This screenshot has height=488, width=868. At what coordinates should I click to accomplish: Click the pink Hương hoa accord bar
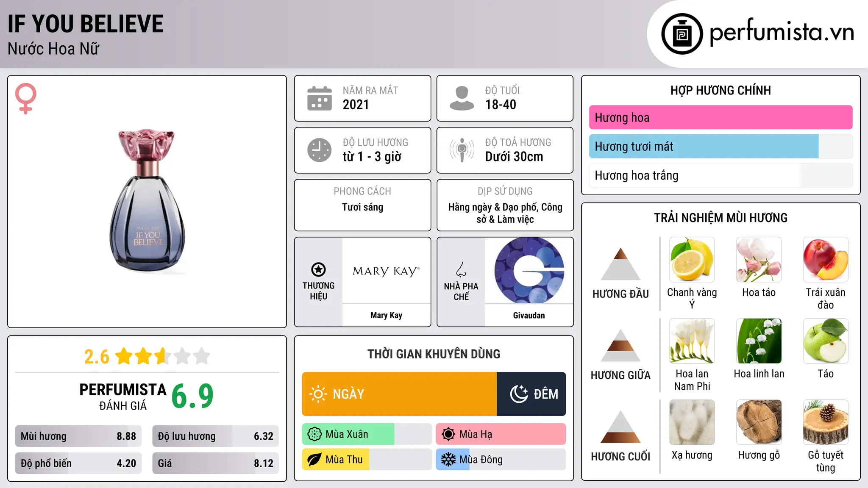click(721, 117)
